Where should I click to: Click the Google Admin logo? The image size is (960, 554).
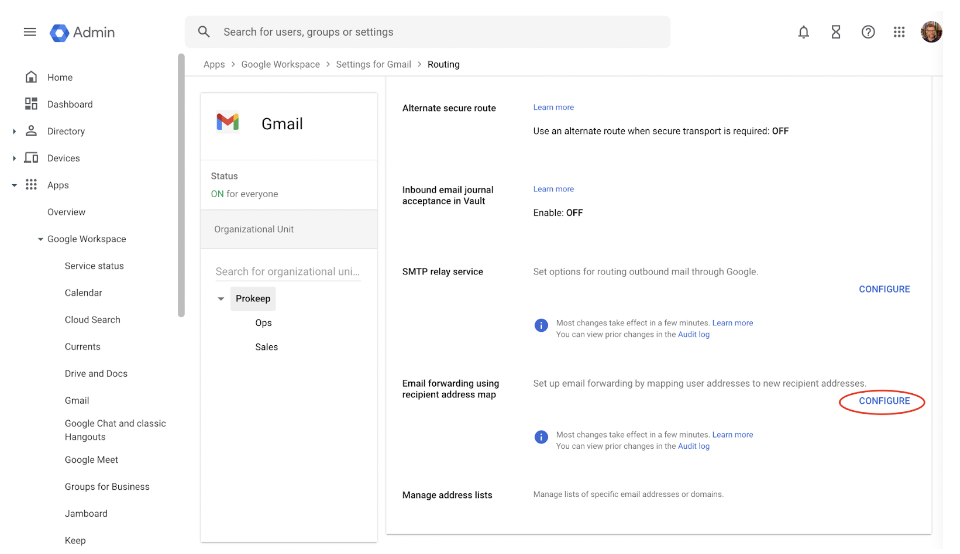coord(83,32)
